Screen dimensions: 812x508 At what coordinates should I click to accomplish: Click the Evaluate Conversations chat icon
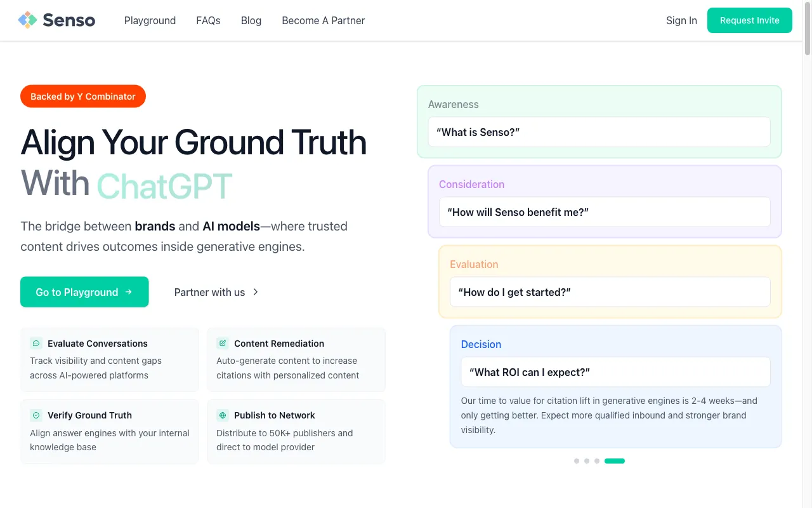click(36, 344)
